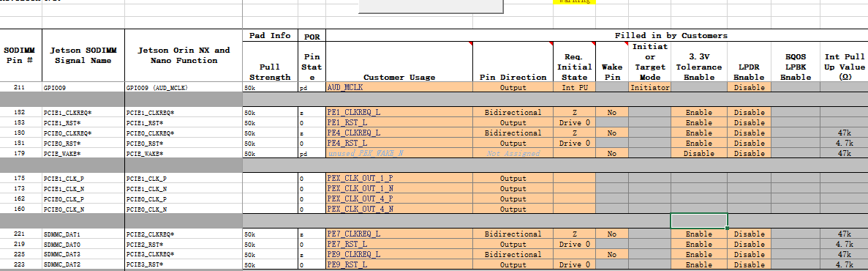Select the 'Filled in by Customers' header cell
Viewport: 868px width, 271px height.
point(671,35)
